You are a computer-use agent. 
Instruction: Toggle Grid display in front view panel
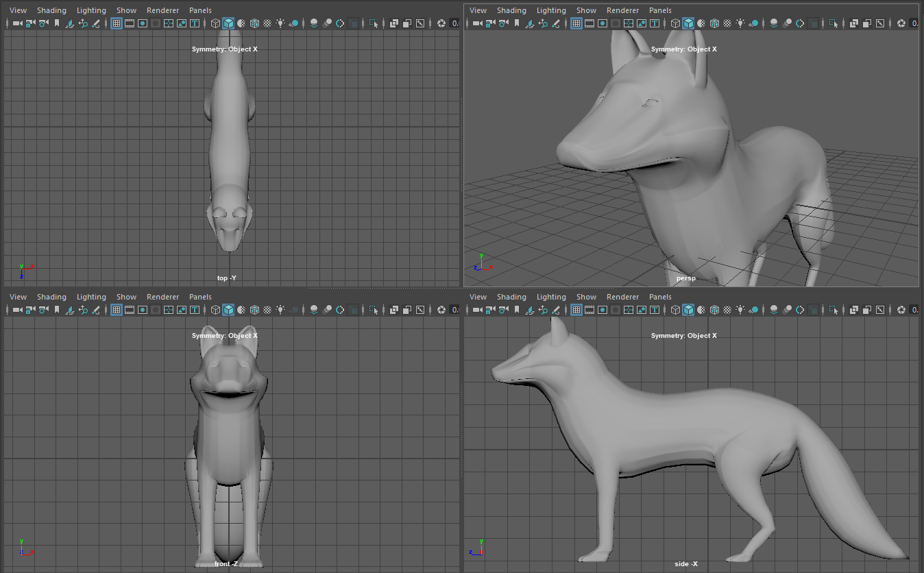click(117, 310)
